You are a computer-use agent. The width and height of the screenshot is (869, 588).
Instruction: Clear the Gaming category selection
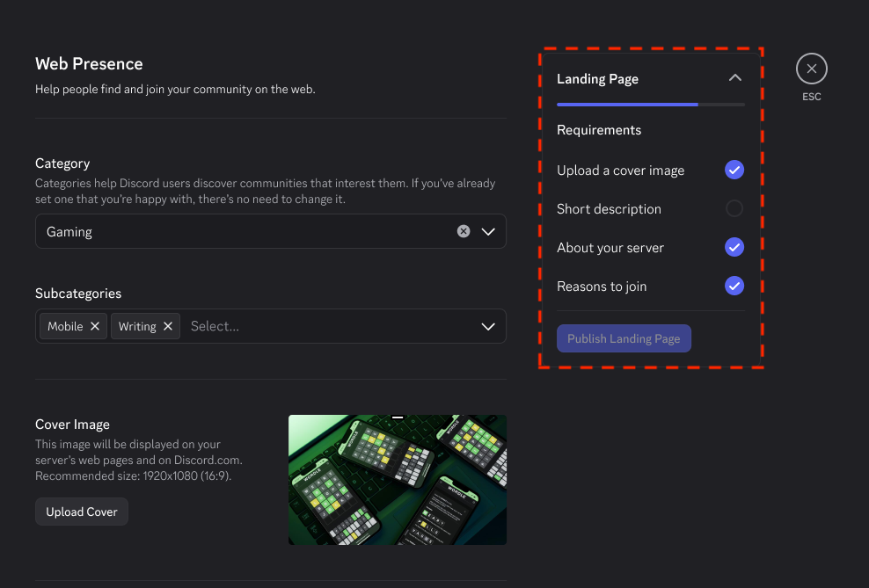[x=464, y=231]
